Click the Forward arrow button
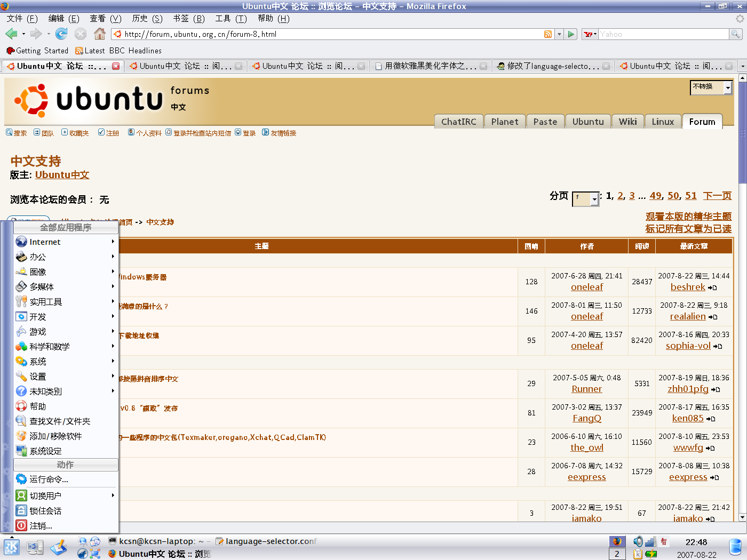Image resolution: width=747 pixels, height=560 pixels. [x=36, y=34]
